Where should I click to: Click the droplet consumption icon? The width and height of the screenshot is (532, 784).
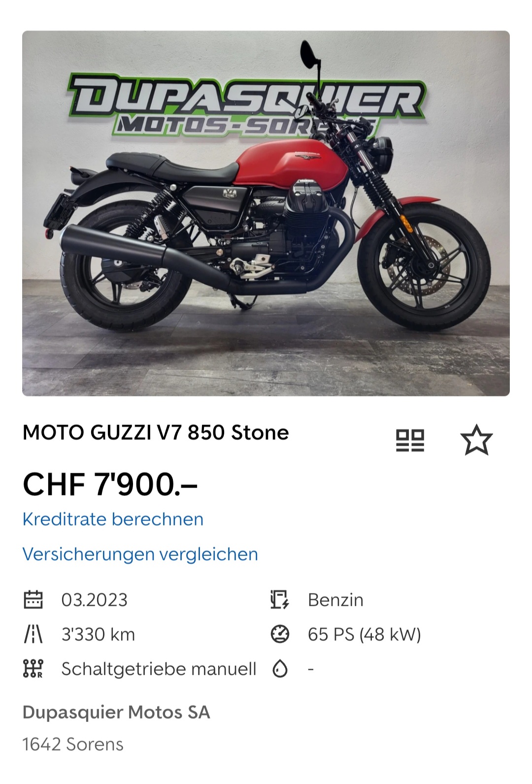[280, 669]
